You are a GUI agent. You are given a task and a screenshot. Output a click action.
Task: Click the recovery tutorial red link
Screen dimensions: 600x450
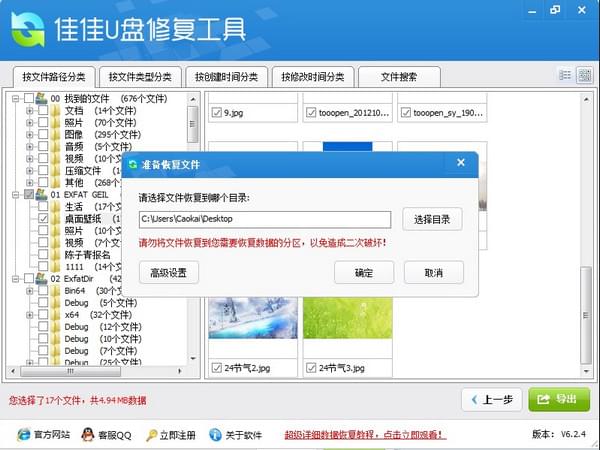[x=364, y=435]
